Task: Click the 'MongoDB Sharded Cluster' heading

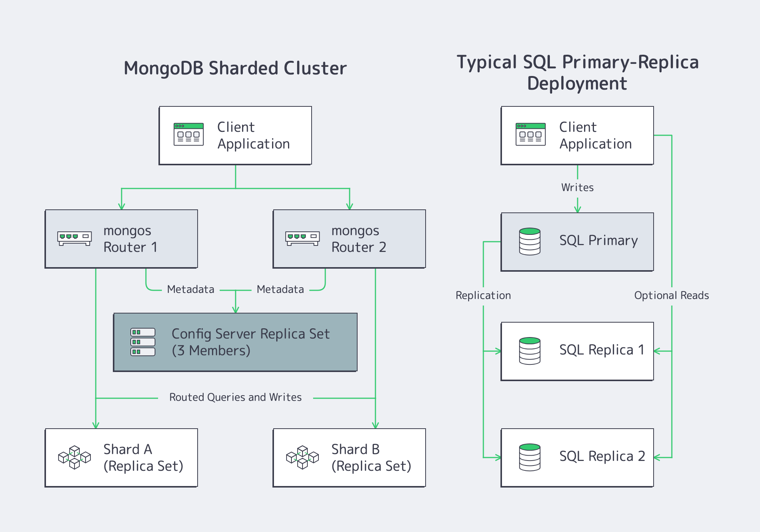Action: [235, 68]
